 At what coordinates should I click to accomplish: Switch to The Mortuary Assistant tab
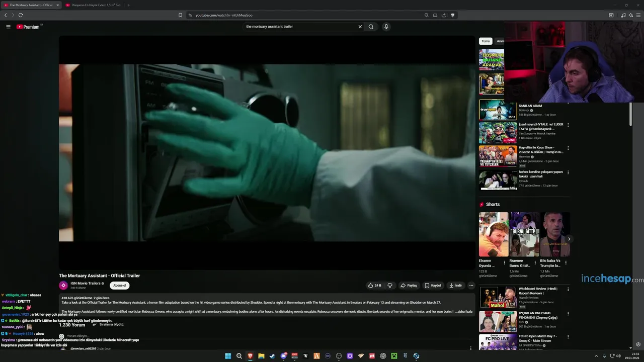tap(31, 5)
